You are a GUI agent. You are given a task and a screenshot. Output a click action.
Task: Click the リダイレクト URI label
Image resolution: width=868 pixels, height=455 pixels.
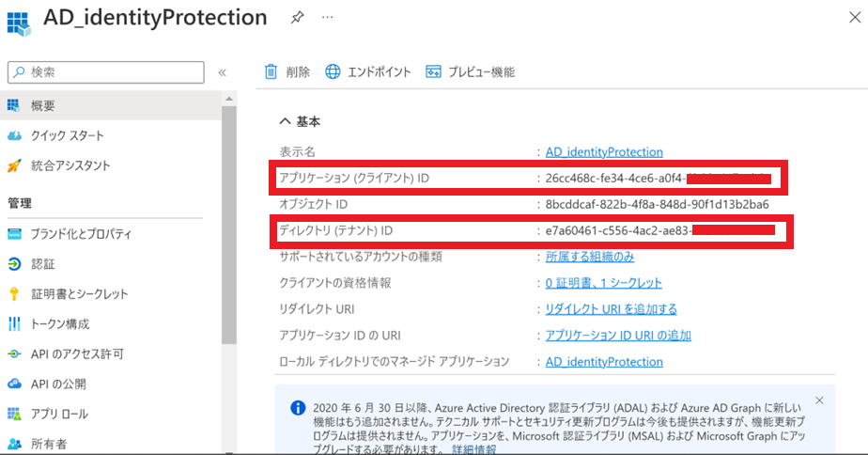(317, 308)
